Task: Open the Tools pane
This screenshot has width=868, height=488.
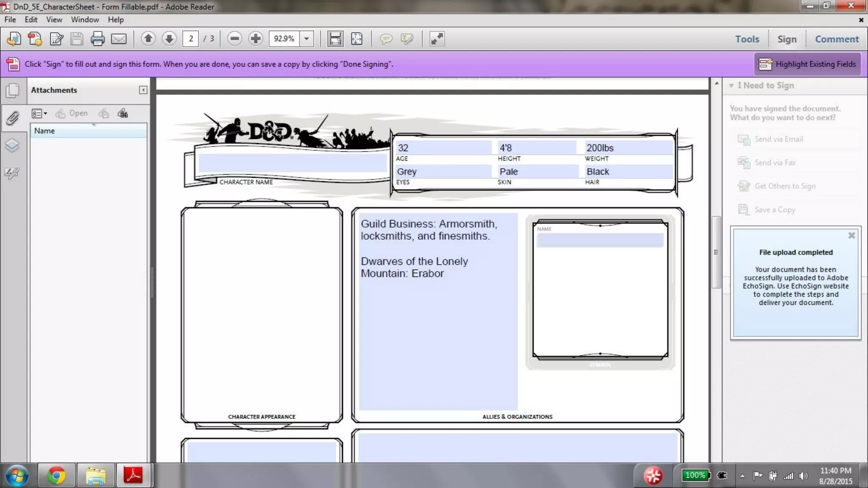Action: point(747,39)
